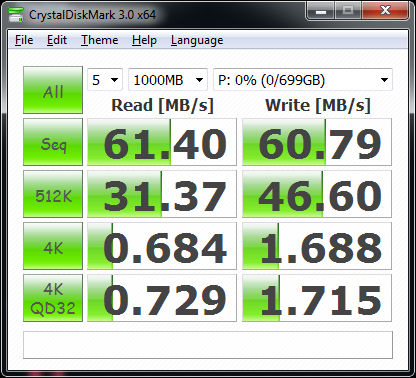Click the empty comment field at bottom
This screenshot has width=416, height=378.
click(208, 345)
